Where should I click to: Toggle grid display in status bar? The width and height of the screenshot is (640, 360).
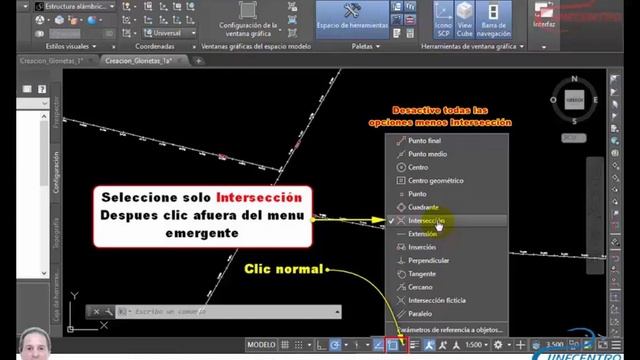(x=285, y=345)
